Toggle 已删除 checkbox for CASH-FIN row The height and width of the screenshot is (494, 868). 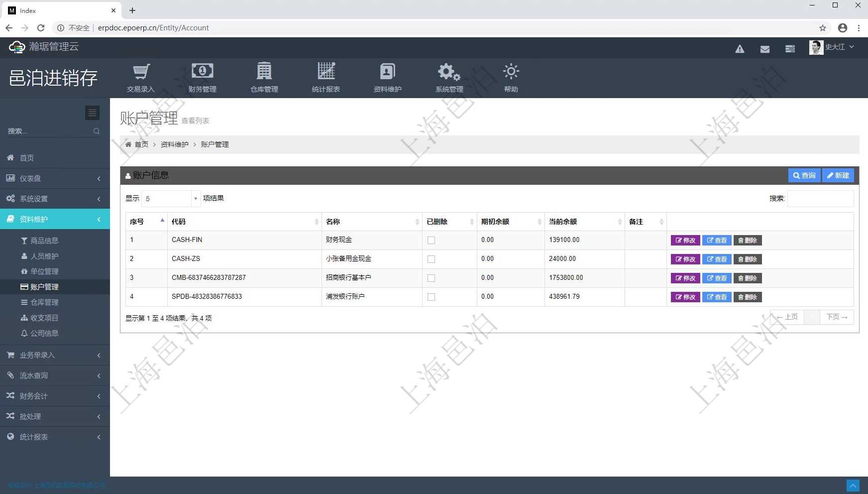click(431, 241)
